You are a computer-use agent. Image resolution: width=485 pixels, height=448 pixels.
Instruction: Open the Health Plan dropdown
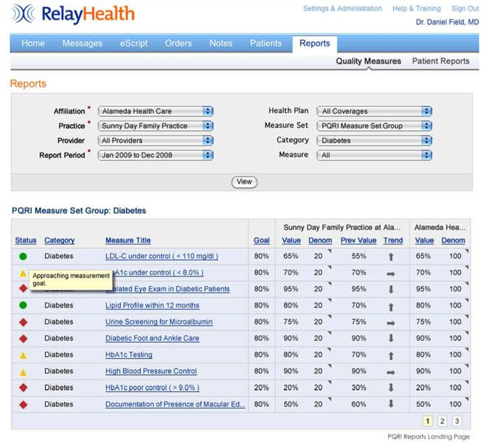tap(374, 111)
